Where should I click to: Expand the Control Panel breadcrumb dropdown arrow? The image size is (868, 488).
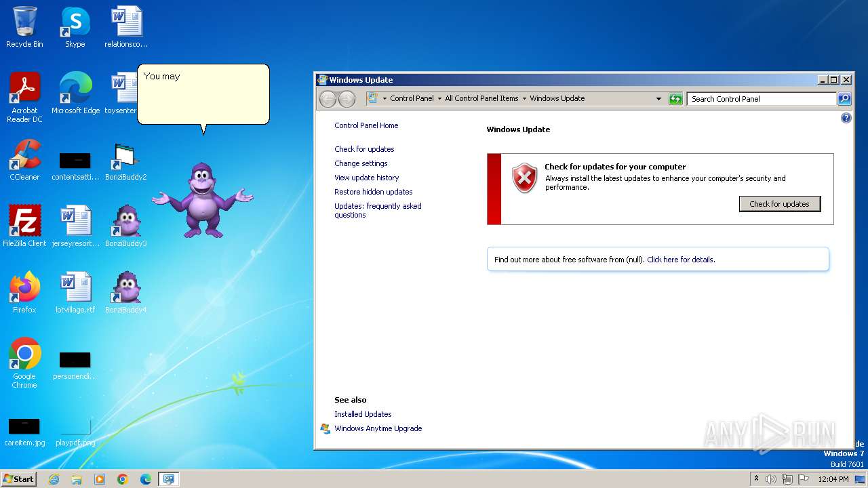(439, 99)
